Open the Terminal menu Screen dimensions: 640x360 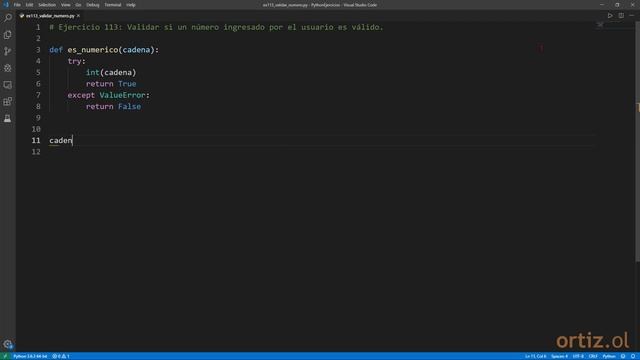[113, 5]
